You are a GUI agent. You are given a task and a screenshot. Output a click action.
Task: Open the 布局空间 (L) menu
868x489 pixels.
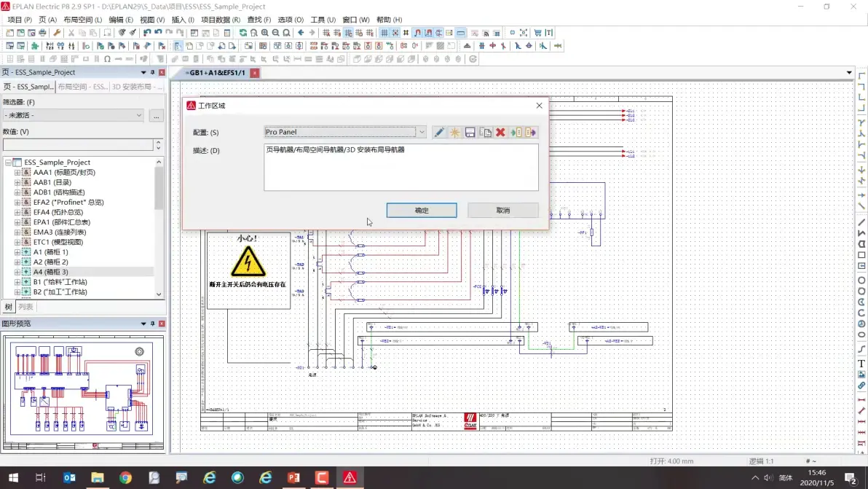83,20
